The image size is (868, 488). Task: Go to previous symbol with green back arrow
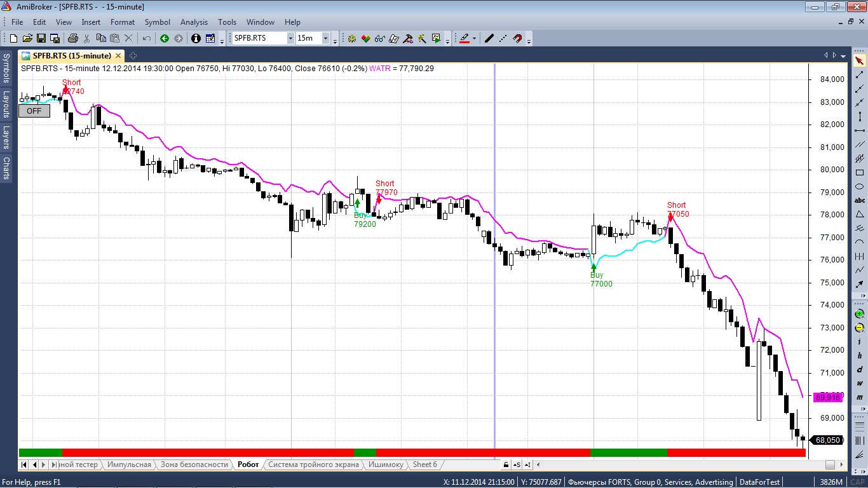coord(165,38)
